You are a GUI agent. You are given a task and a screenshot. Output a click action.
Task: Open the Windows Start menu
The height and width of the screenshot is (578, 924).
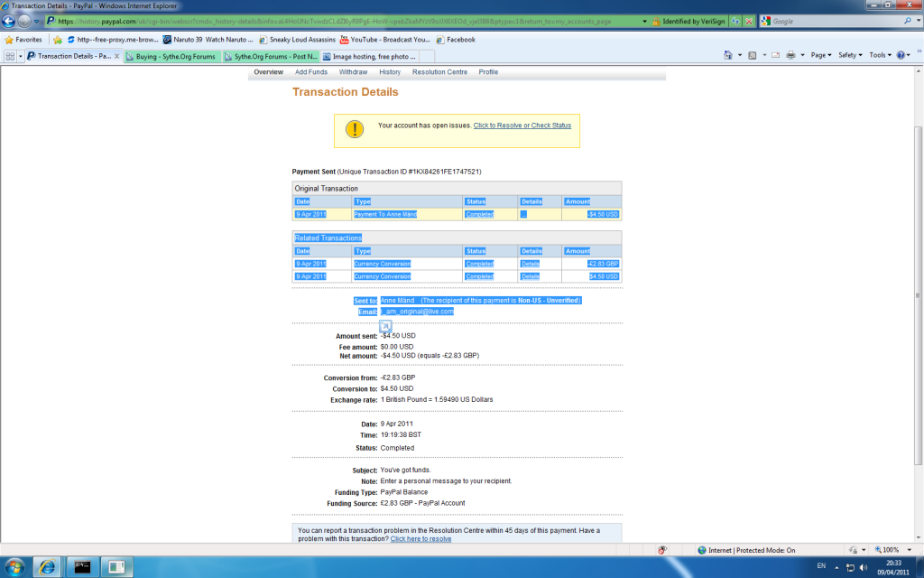[x=14, y=567]
